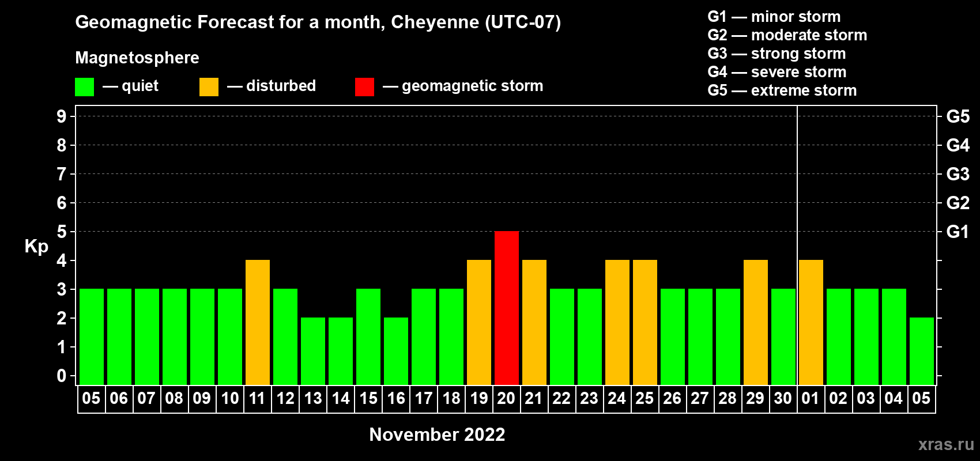Select the orange bar for November 11

258,322
